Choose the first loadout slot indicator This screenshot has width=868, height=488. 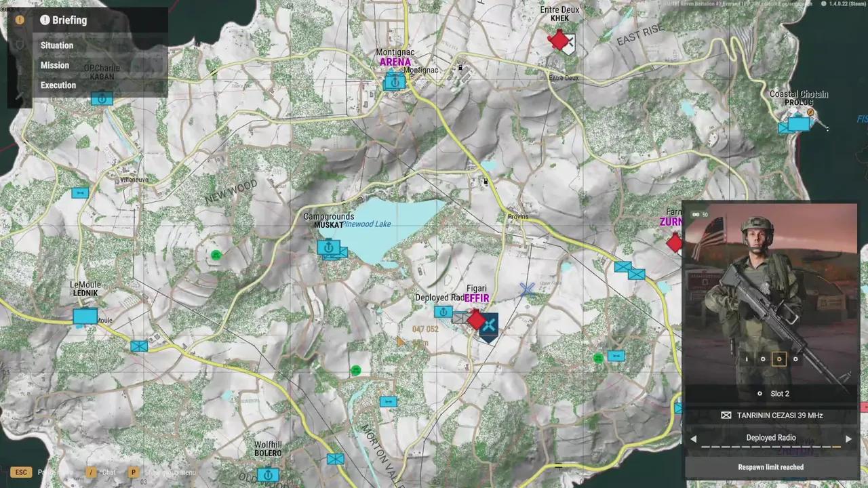click(x=747, y=359)
